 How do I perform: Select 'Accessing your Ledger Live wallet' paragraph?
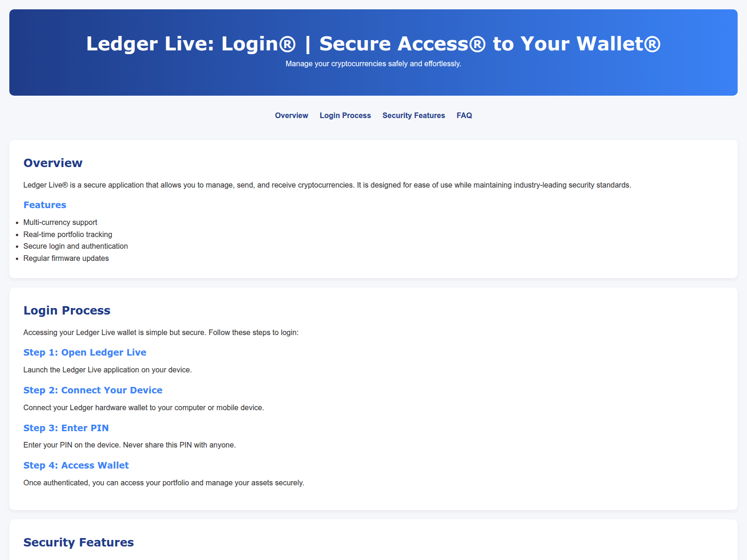pos(161,332)
